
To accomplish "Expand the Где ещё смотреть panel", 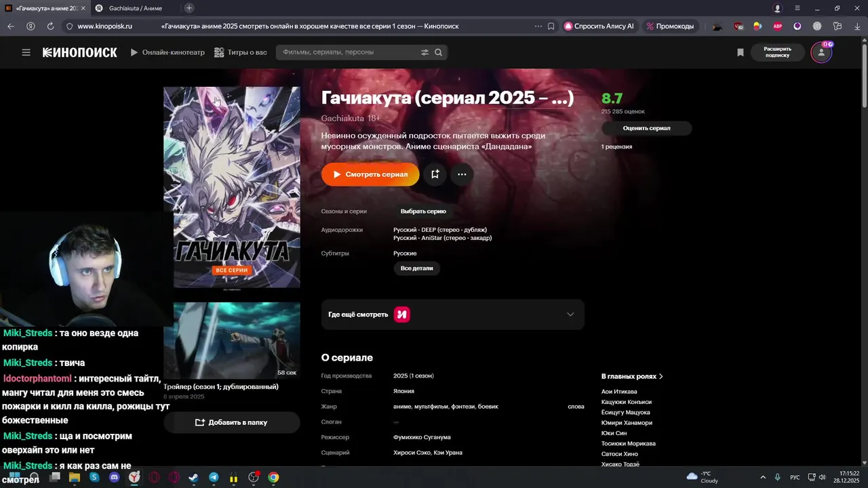I will pos(452,314).
